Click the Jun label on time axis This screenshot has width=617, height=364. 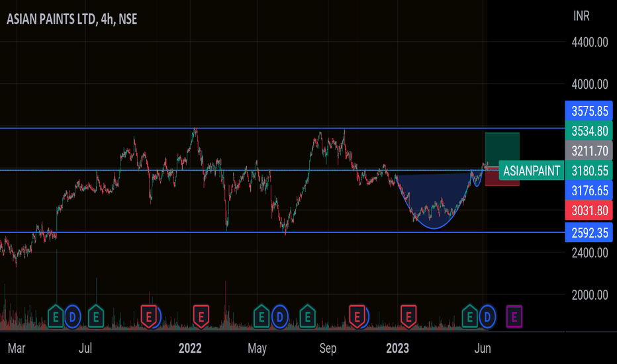click(x=483, y=348)
